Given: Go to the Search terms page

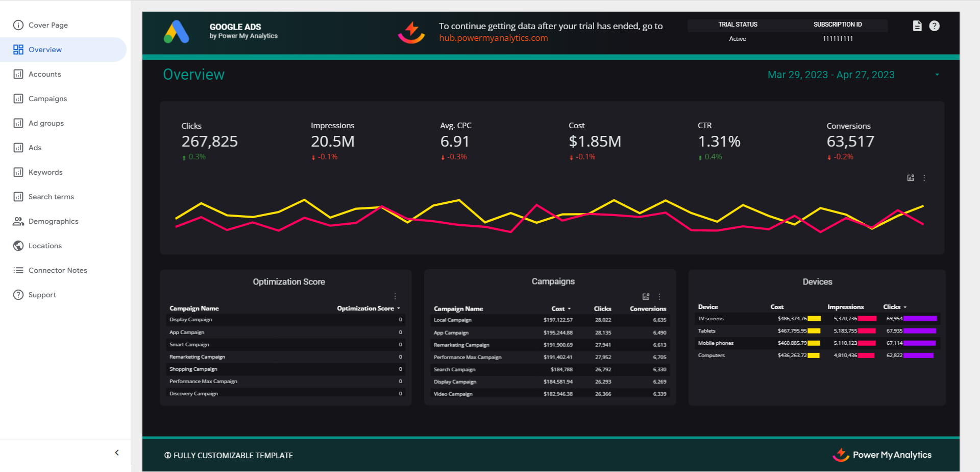Looking at the screenshot, I should click(x=18, y=197).
